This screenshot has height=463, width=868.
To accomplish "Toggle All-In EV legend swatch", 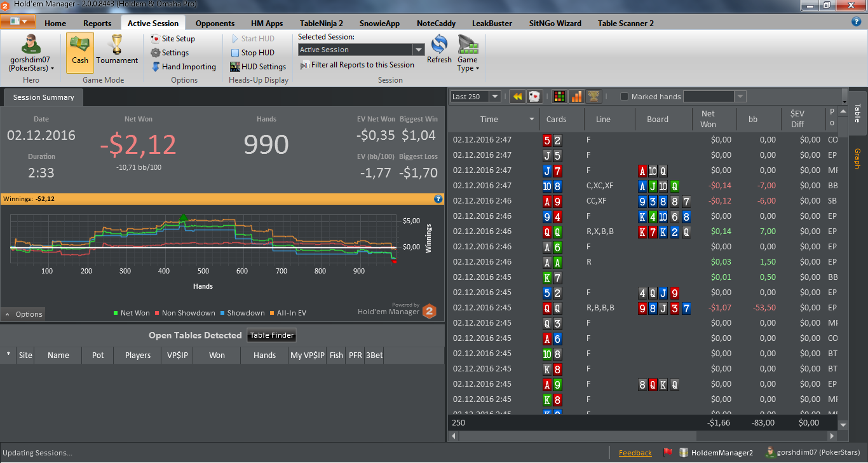I will coord(272,313).
